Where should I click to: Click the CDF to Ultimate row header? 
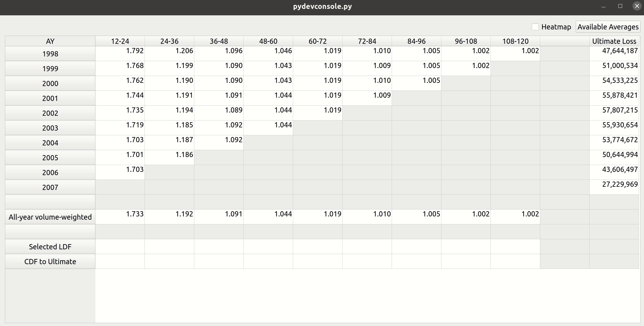pyautogui.click(x=50, y=261)
